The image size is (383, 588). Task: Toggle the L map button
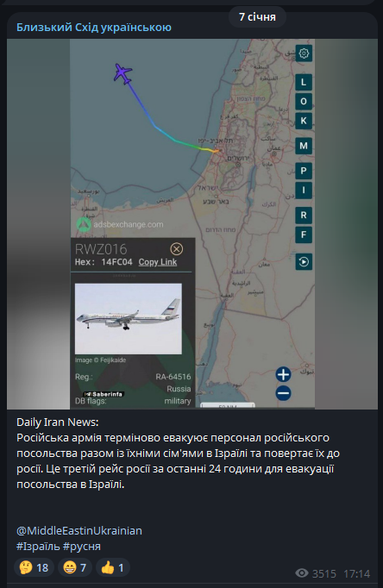(x=304, y=82)
